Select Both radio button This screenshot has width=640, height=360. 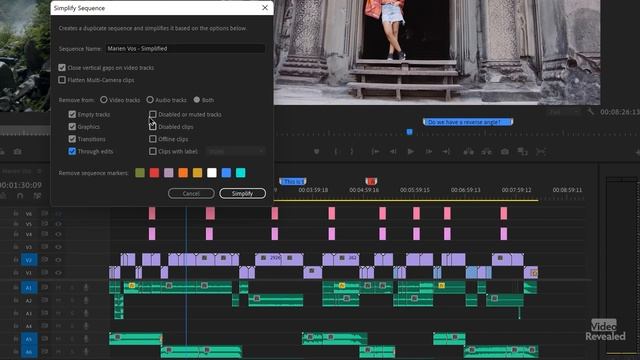click(x=197, y=100)
